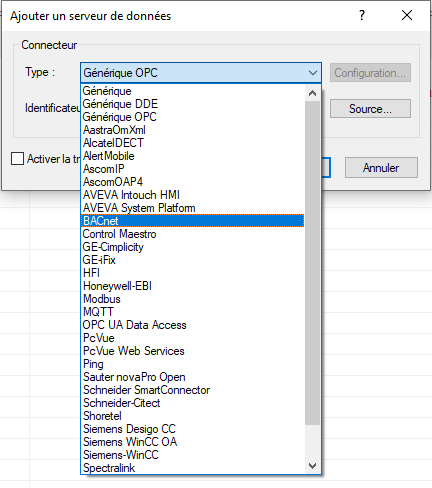The image size is (432, 488).
Task: Select Schneider-Citect connector
Action: 193,403
